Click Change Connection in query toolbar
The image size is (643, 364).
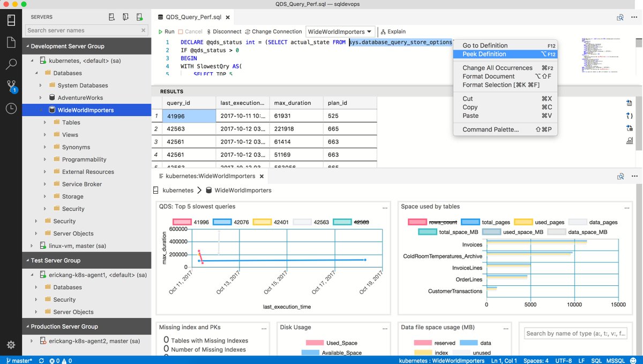[x=274, y=32]
